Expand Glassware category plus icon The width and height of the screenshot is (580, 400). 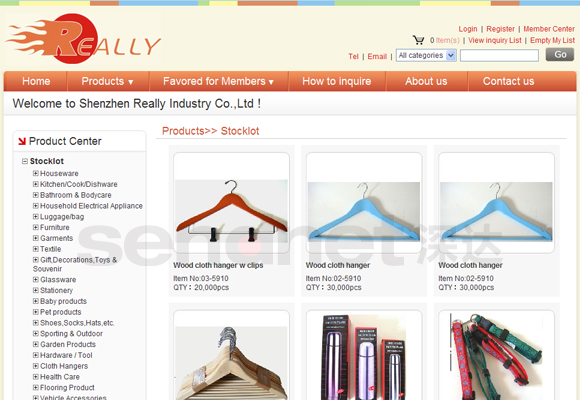[36, 279]
